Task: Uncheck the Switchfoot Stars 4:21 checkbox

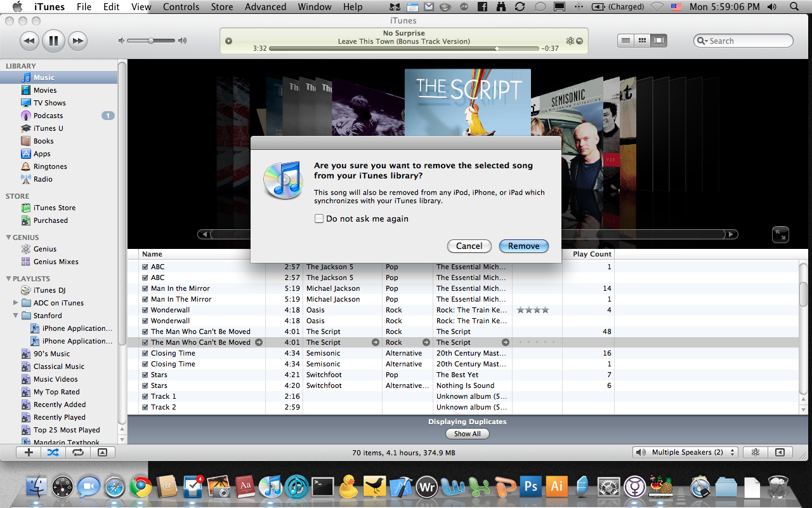Action: [x=145, y=375]
